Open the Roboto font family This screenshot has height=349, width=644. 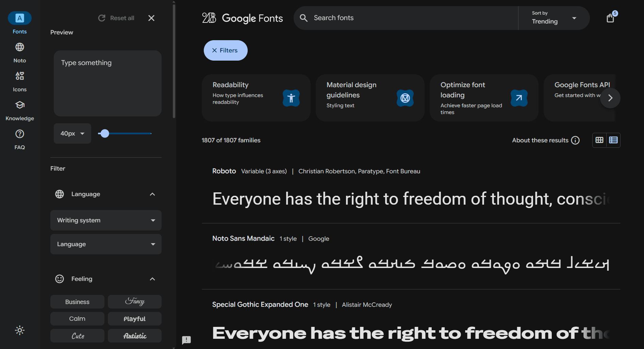224,171
